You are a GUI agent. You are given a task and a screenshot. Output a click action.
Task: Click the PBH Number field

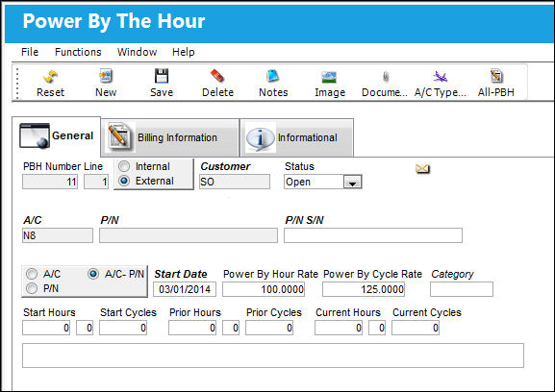point(50,182)
